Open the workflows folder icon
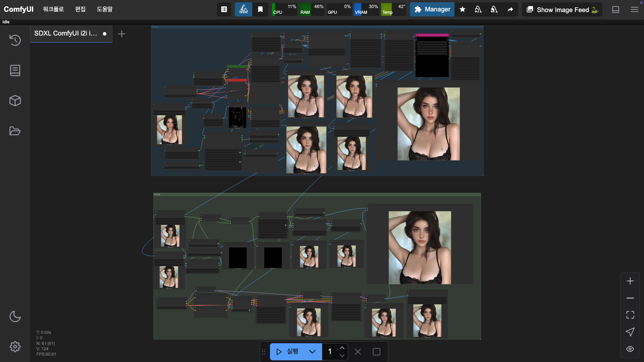Viewport: 644px width, 362px height. [x=15, y=131]
